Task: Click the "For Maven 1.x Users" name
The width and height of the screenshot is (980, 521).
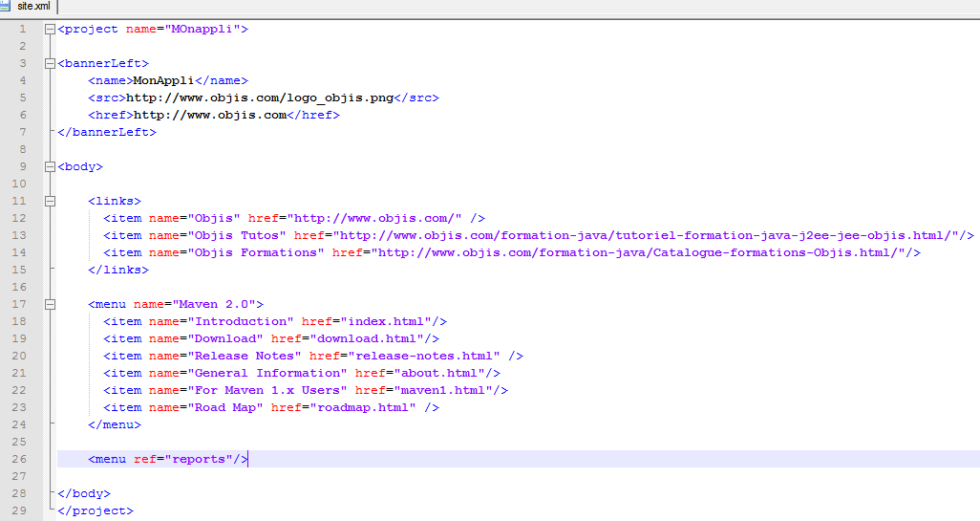Action: tap(267, 390)
